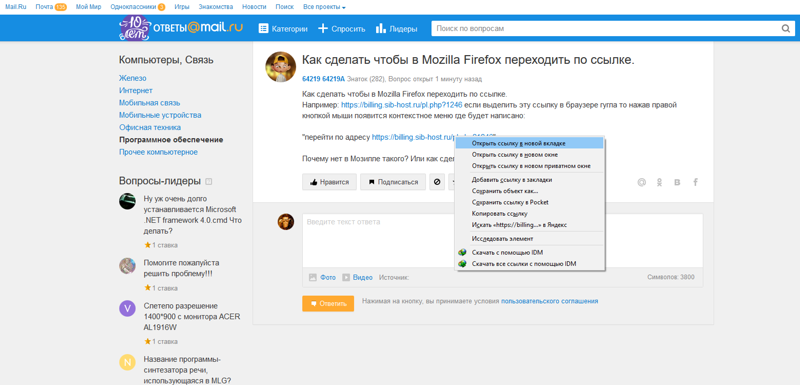
Task: Open пользовательского соглашения link
Action: click(x=549, y=301)
